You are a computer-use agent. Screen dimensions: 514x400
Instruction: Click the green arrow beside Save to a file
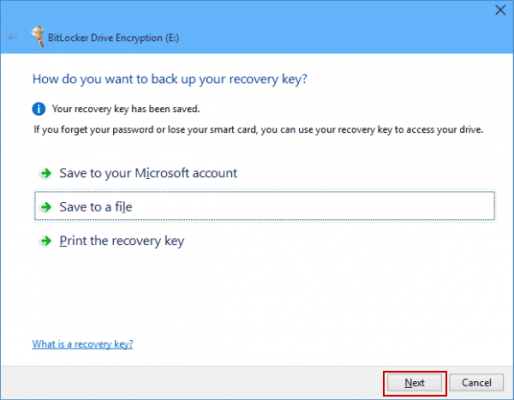46,207
